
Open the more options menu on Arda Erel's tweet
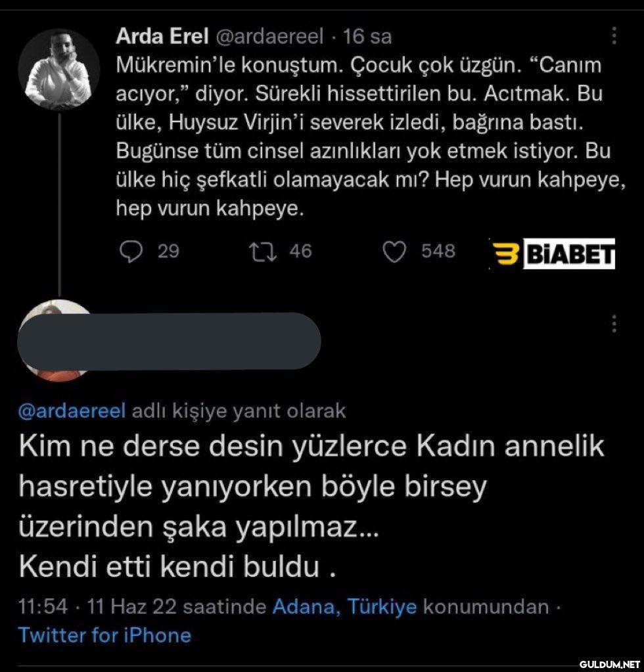pos(614,35)
